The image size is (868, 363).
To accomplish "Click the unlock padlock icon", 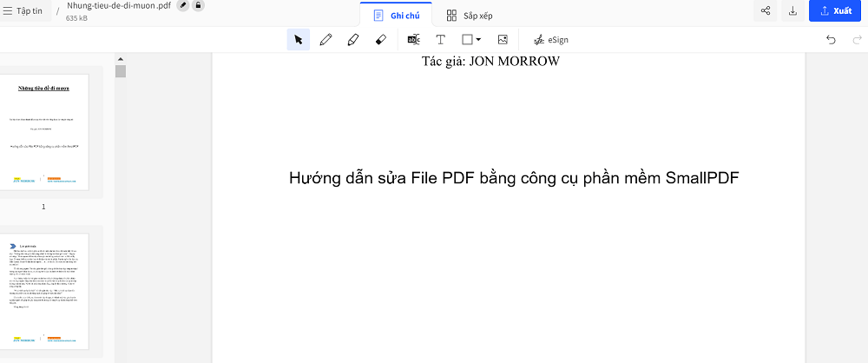I will point(198,5).
